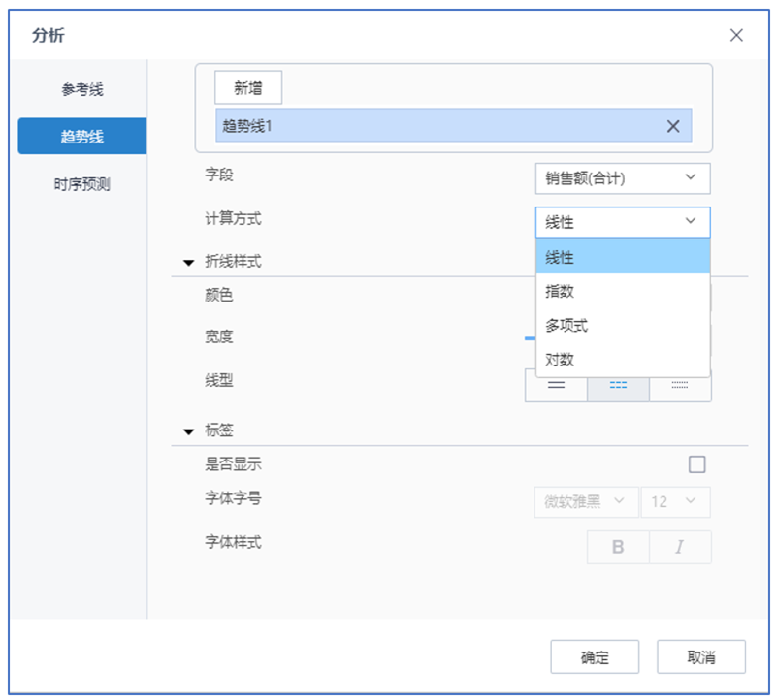Viewport: 776px width, 700px height.
Task: Enable the 是否显示 label checkbox
Action: [695, 464]
